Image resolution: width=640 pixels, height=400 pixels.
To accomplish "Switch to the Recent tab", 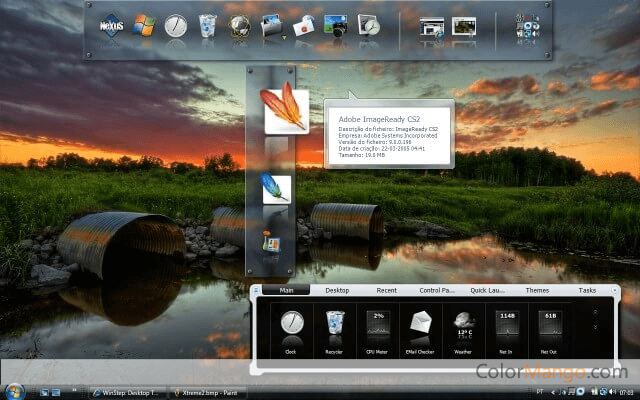I will [387, 290].
